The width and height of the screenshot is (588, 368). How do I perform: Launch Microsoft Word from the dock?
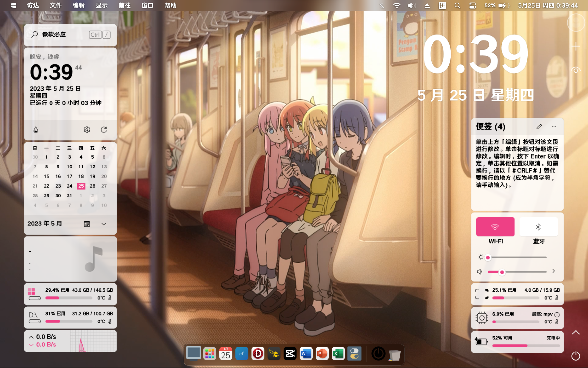(306, 354)
